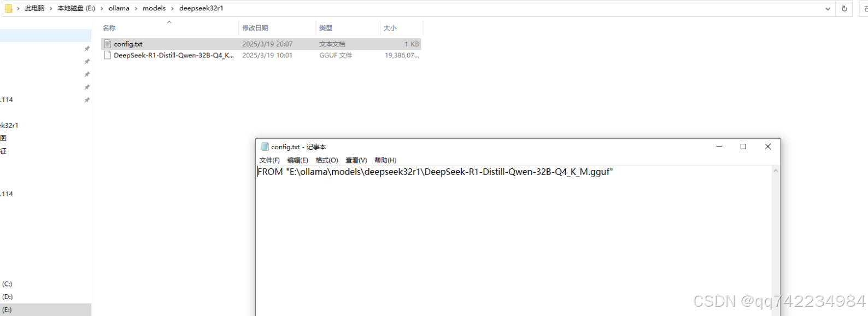This screenshot has width=868, height=316.
Task: Expand the address bar history dropdown
Action: 828,8
